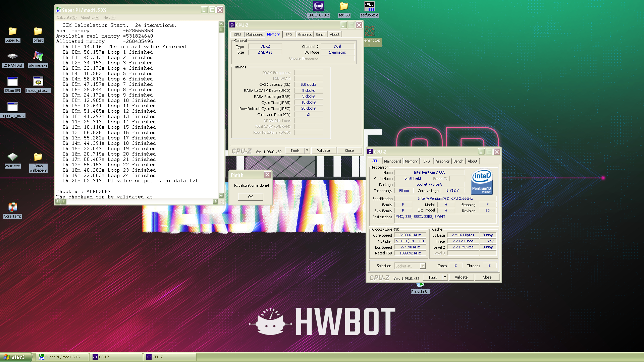Click Validate in Memory CPU-Z window
644x362 pixels.
323,150
